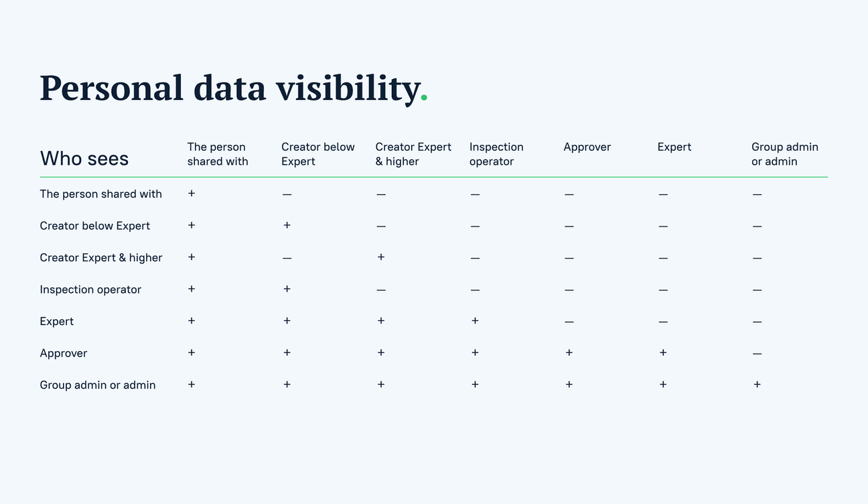Click the plus in Creator Expert & higher row, matching column
The image size is (868, 504).
pyautogui.click(x=380, y=257)
